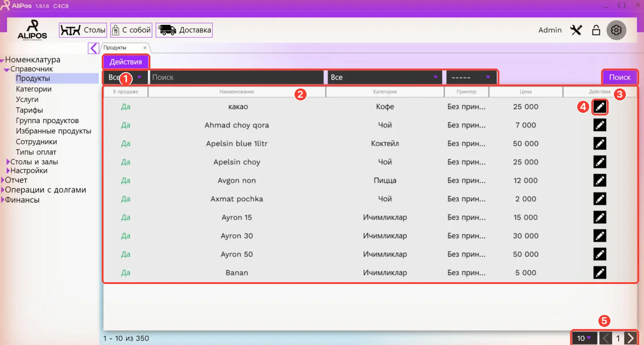The width and height of the screenshot is (644, 345).
Task: Go to next page arrow
Action: [631, 338]
